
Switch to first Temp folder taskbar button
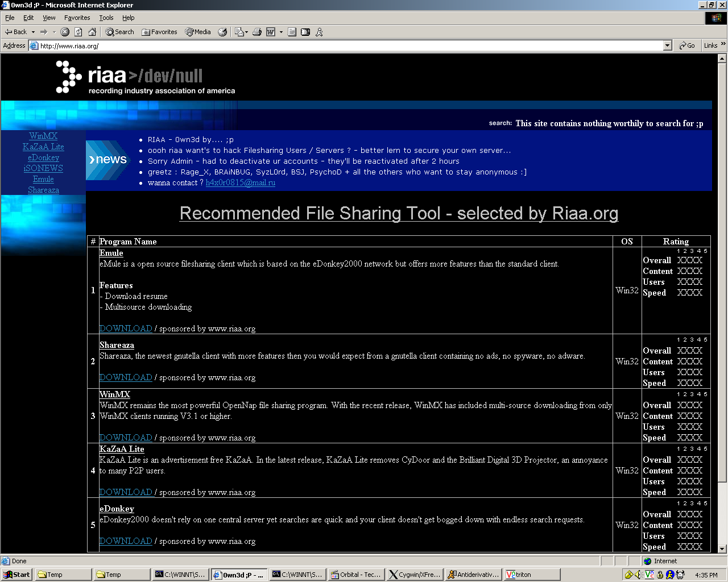pyautogui.click(x=63, y=575)
